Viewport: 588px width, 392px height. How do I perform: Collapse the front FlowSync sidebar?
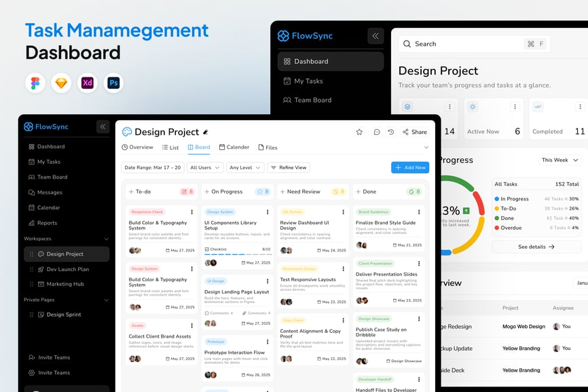pos(103,126)
